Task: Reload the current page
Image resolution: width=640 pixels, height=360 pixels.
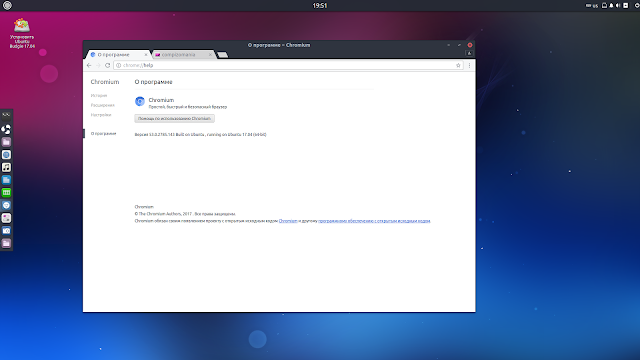Action: coord(107,65)
